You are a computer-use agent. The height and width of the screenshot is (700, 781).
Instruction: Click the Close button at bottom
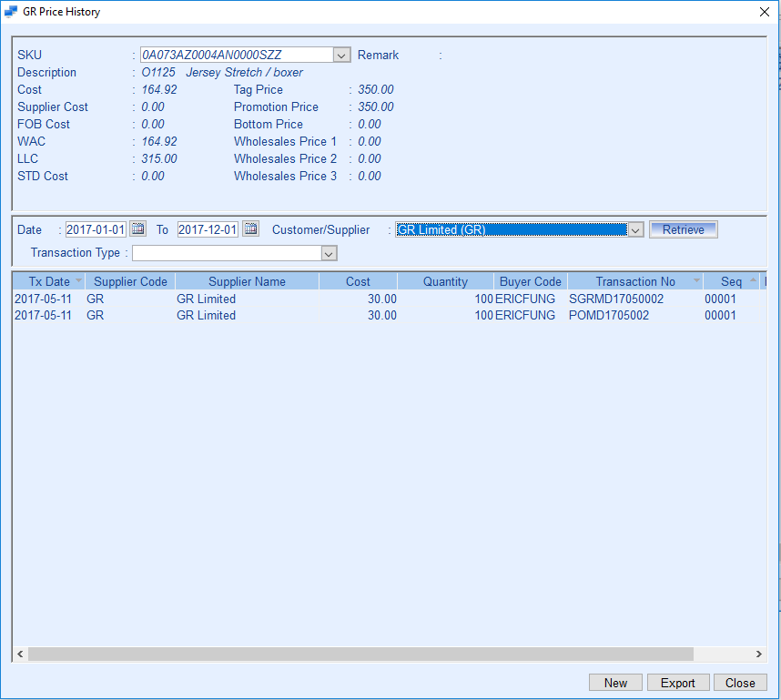pyautogui.click(x=740, y=683)
